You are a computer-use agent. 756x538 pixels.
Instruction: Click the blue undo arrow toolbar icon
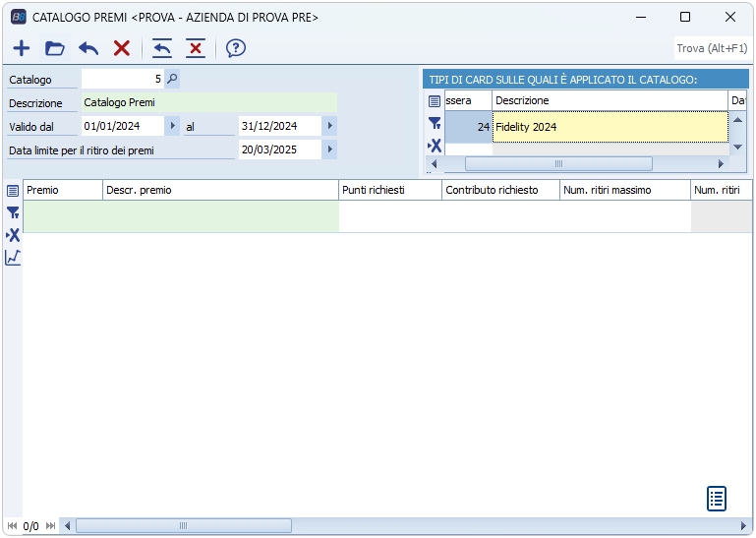(x=88, y=48)
